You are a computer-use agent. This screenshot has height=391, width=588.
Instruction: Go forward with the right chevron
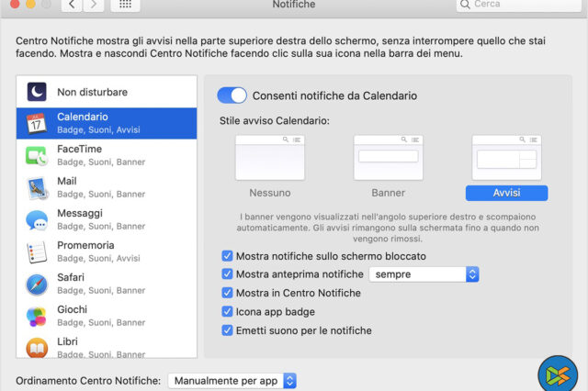94,5
